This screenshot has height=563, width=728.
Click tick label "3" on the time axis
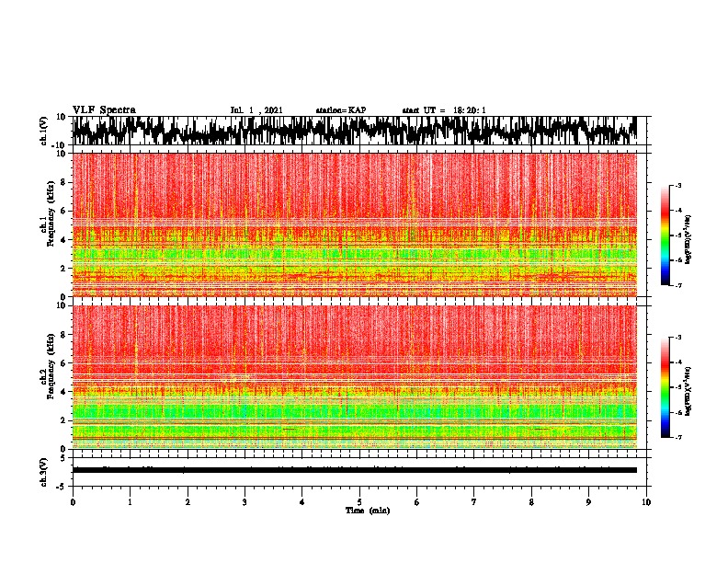pyautogui.click(x=245, y=502)
